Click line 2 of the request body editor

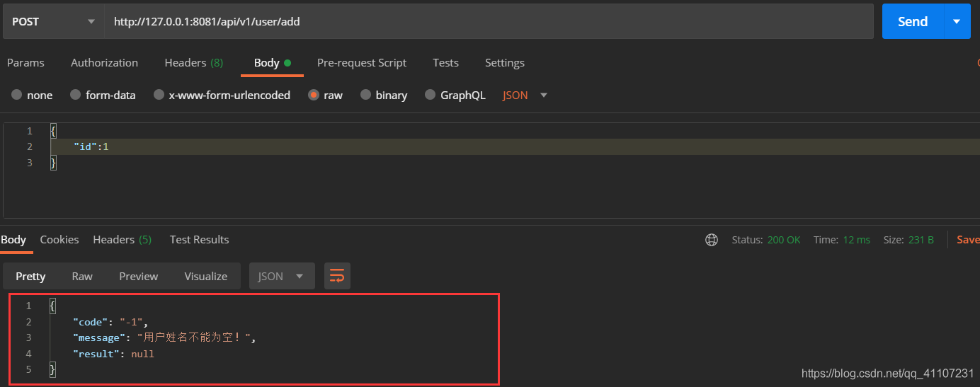click(x=283, y=147)
